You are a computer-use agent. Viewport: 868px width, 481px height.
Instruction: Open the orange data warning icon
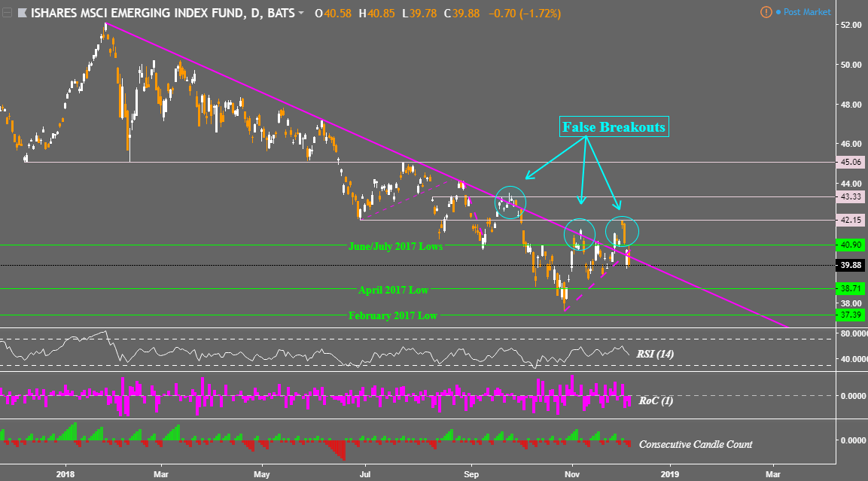[766, 11]
